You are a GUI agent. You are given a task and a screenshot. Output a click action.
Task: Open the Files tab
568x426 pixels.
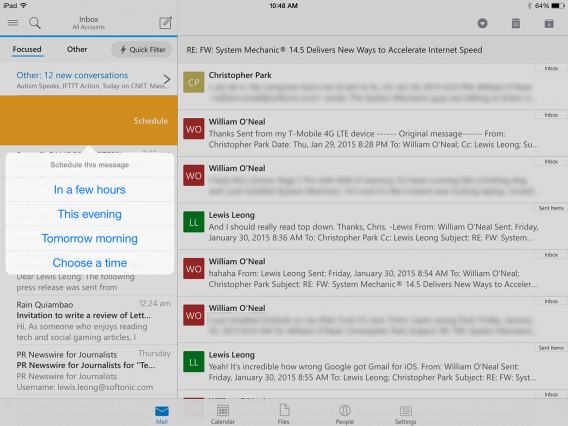tap(284, 415)
